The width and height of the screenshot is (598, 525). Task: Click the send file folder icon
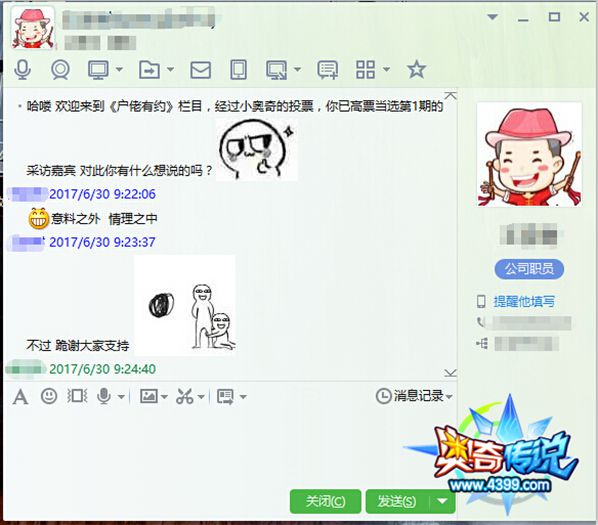(x=149, y=70)
